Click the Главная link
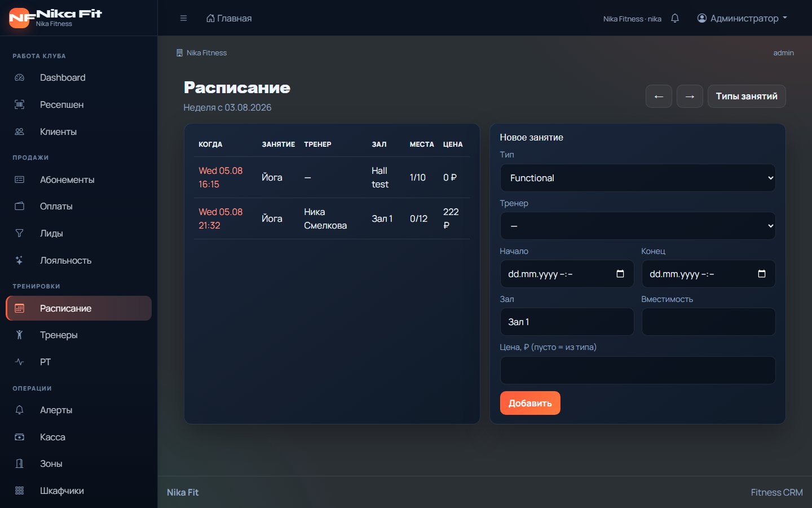The height and width of the screenshot is (508, 812). (x=229, y=18)
